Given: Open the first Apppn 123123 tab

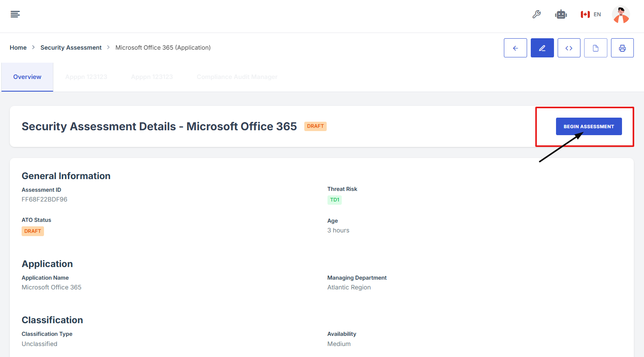Looking at the screenshot, I should pos(86,77).
